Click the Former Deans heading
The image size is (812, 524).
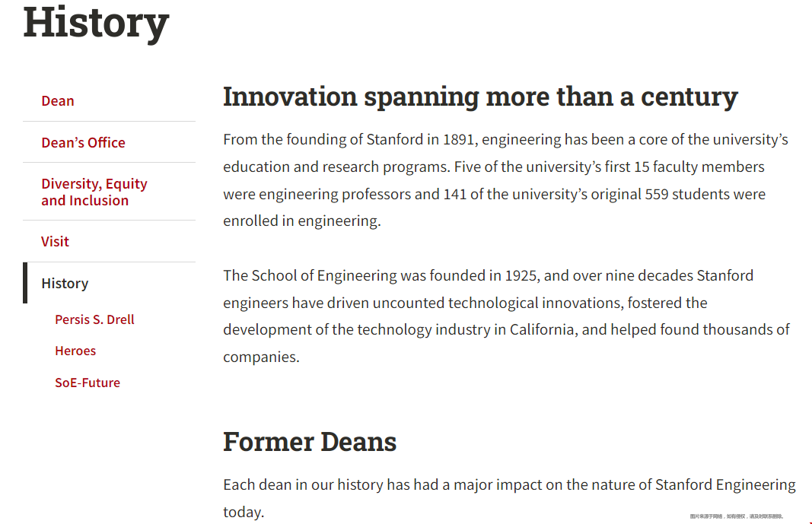(310, 441)
